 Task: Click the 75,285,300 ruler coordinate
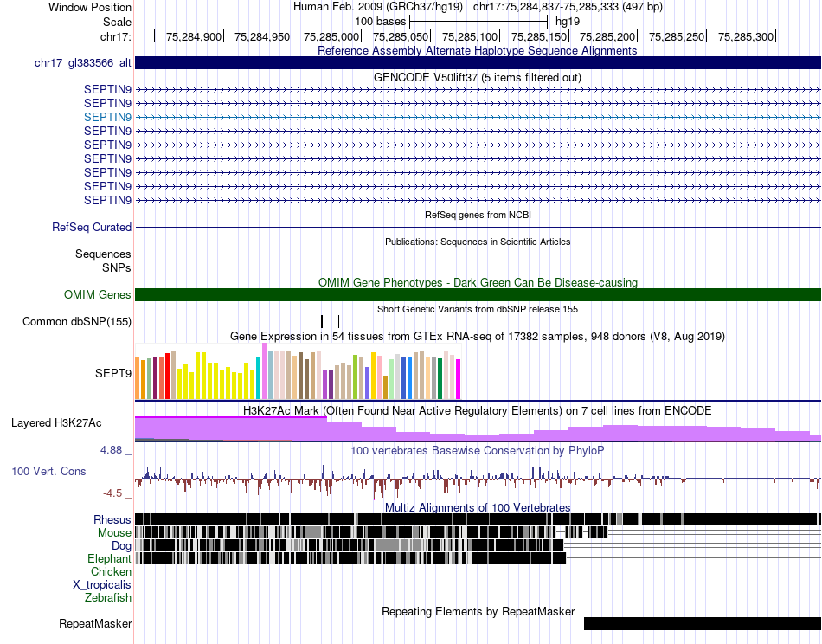[x=746, y=36]
